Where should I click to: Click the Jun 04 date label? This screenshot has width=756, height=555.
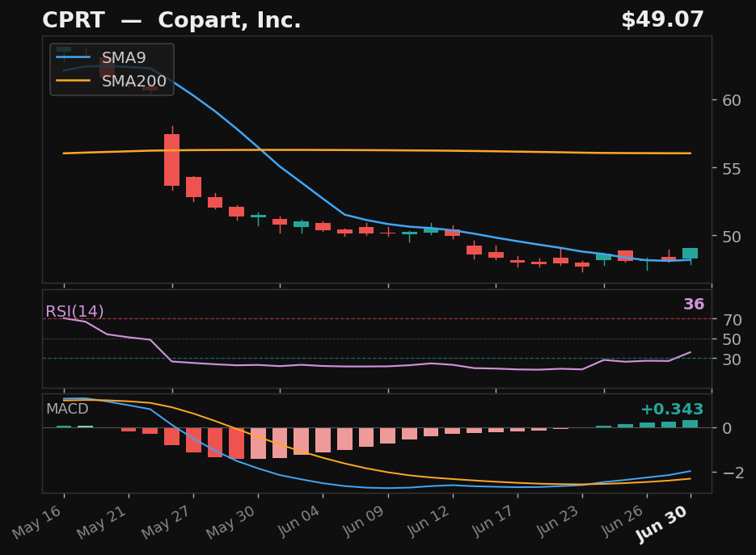click(x=298, y=521)
